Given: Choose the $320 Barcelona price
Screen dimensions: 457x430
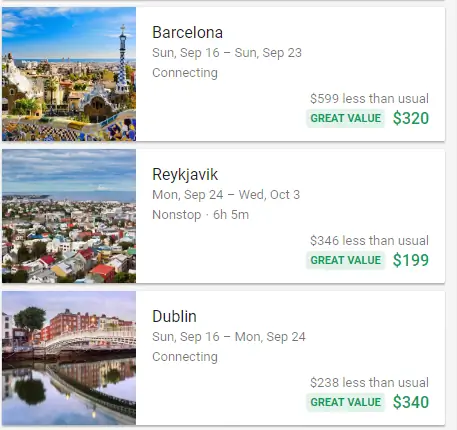Looking at the screenshot, I should coord(411,118).
